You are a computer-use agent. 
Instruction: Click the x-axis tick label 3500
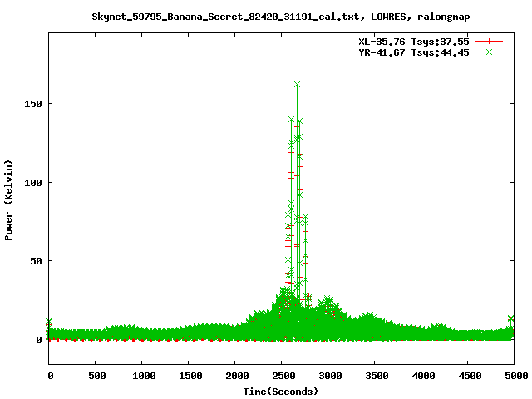(x=377, y=376)
